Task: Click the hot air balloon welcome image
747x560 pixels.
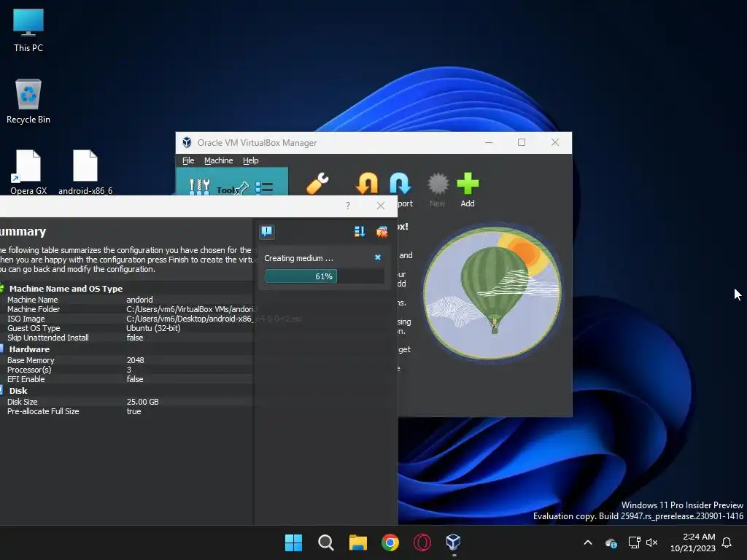Action: tap(492, 293)
